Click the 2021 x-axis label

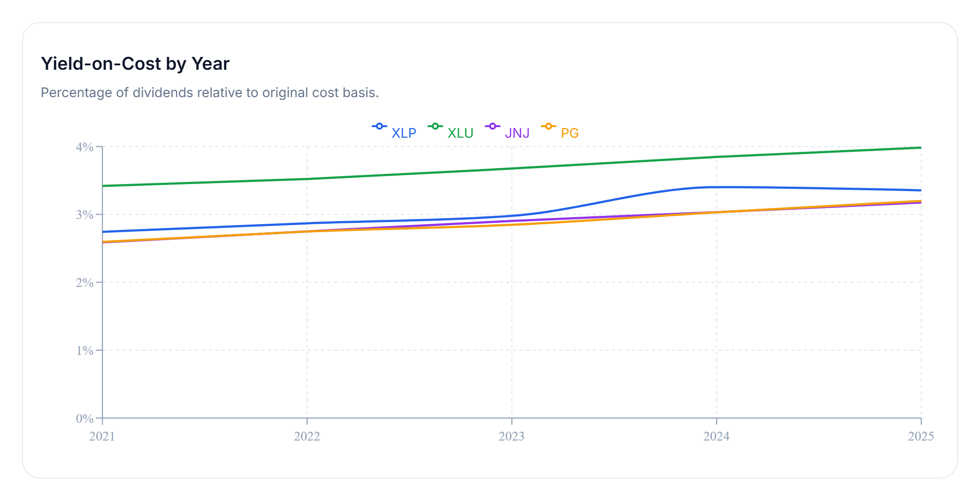click(102, 436)
